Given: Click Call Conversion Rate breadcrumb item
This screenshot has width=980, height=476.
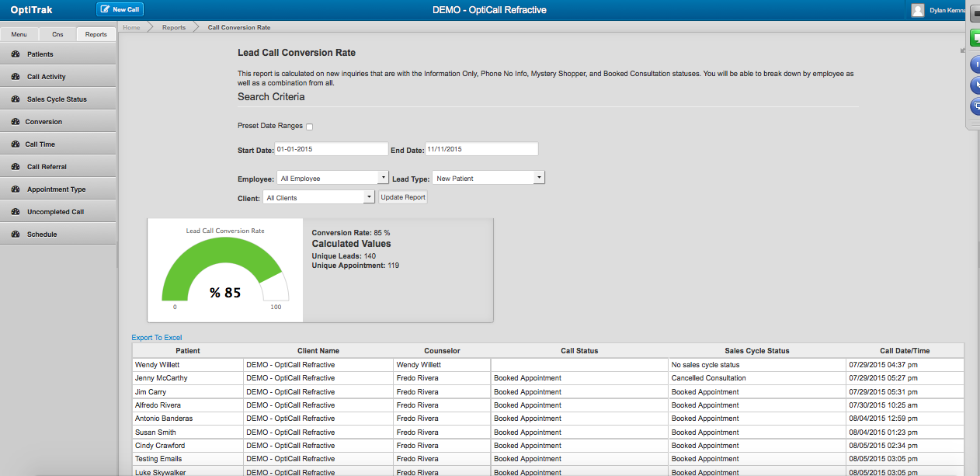Looking at the screenshot, I should pyautogui.click(x=239, y=27).
